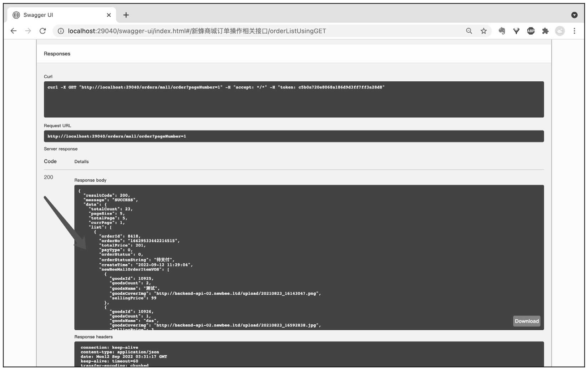Click the "message": "SUCCESS" line
The width and height of the screenshot is (588, 370).
[111, 200]
